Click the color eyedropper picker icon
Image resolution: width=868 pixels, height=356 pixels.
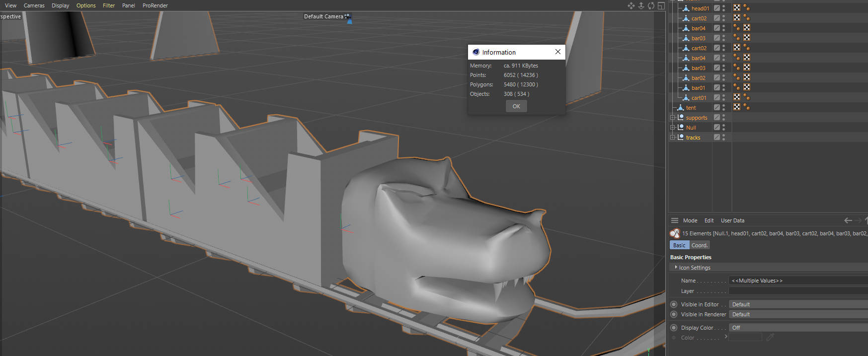(x=770, y=337)
